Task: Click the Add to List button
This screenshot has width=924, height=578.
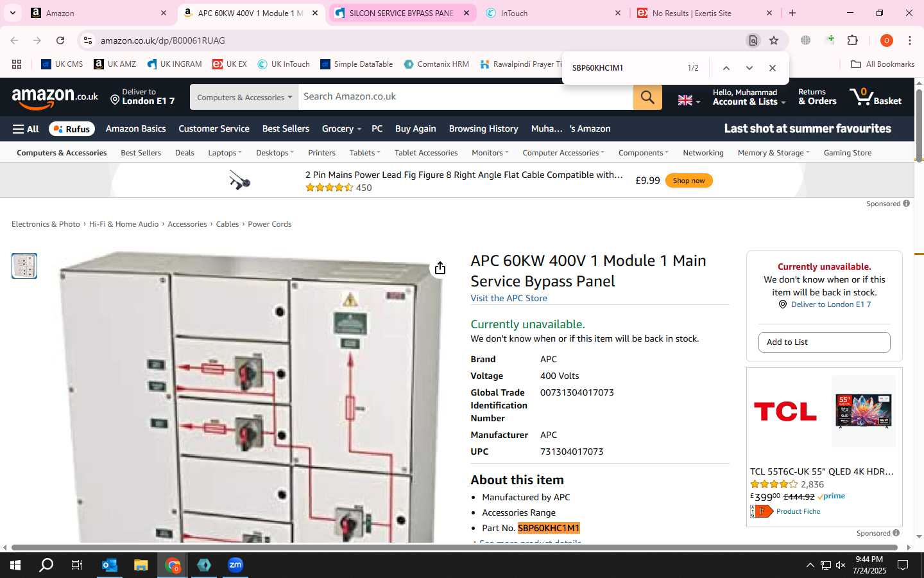Action: [824, 342]
